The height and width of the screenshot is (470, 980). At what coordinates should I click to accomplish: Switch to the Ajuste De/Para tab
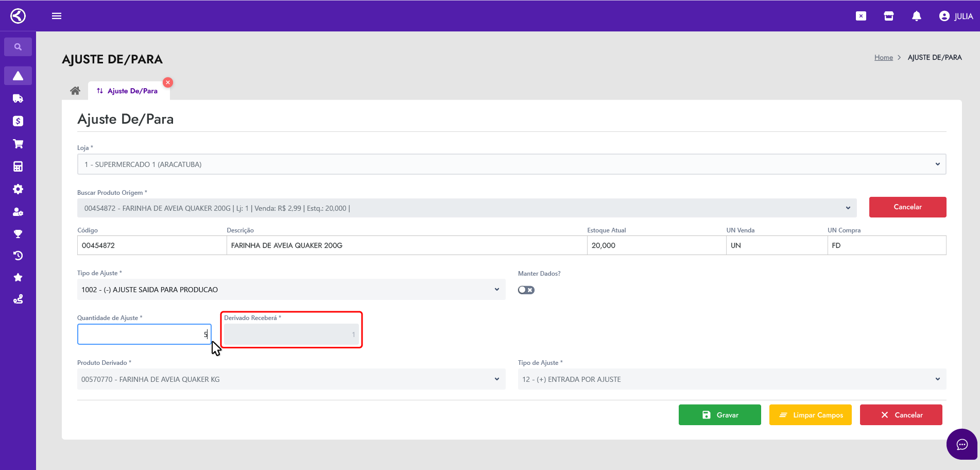(128, 91)
